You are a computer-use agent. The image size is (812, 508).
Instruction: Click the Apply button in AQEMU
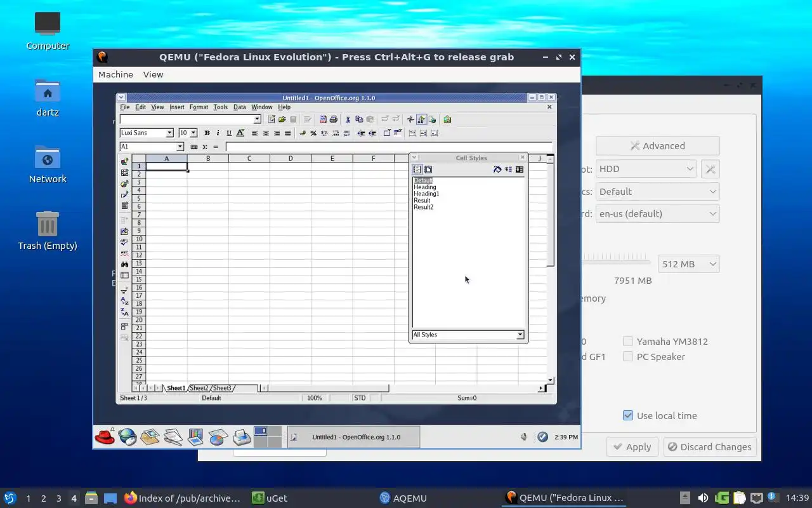(x=632, y=446)
